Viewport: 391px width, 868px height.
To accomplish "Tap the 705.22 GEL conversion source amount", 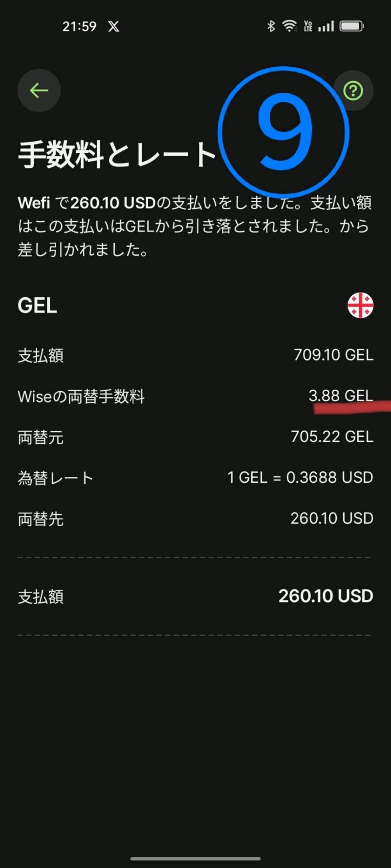I will 332,436.
